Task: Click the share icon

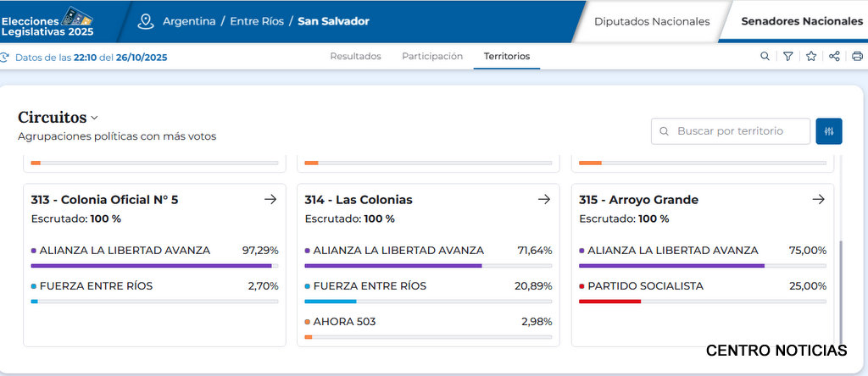Action: point(834,57)
